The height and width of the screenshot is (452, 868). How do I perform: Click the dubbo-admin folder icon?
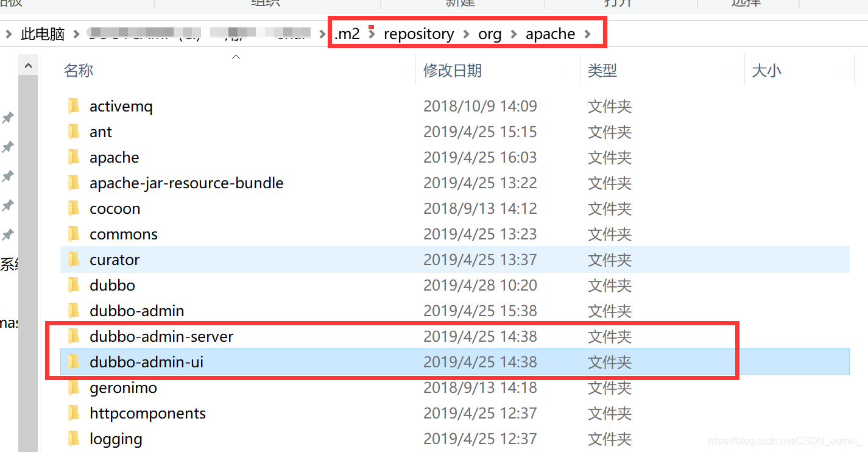(x=74, y=311)
